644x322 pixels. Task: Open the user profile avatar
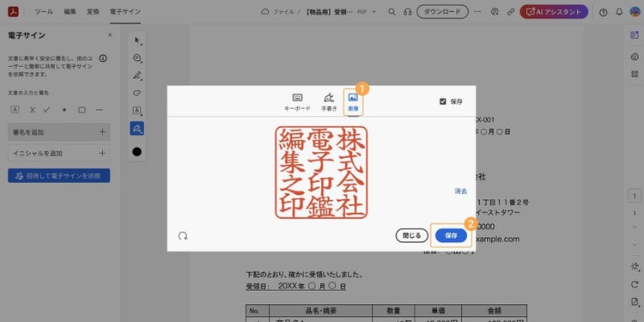pyautogui.click(x=635, y=12)
